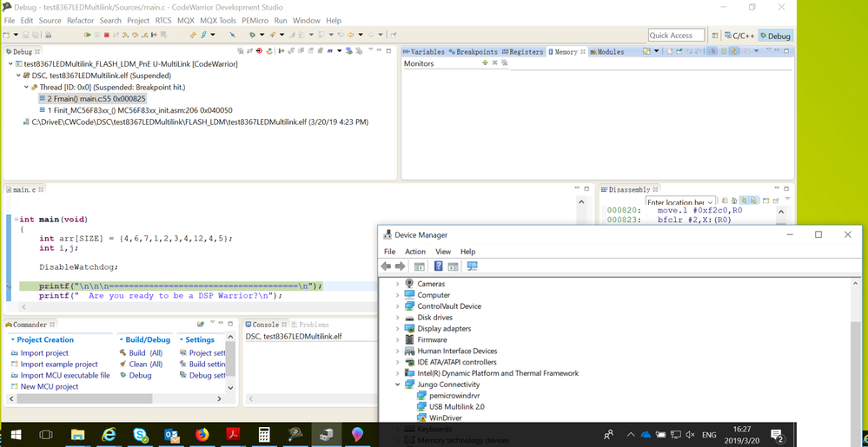Open the Refactor menu
The image size is (868, 447).
tap(80, 21)
